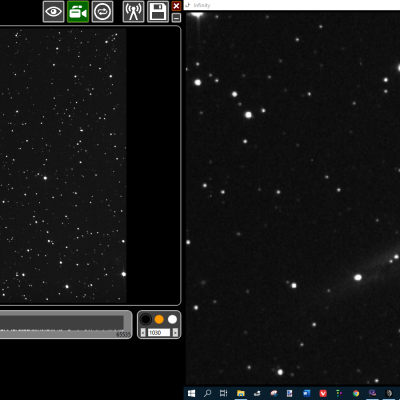Open Task View on the taskbar
Viewport: 400px width, 400px height.
(223, 393)
